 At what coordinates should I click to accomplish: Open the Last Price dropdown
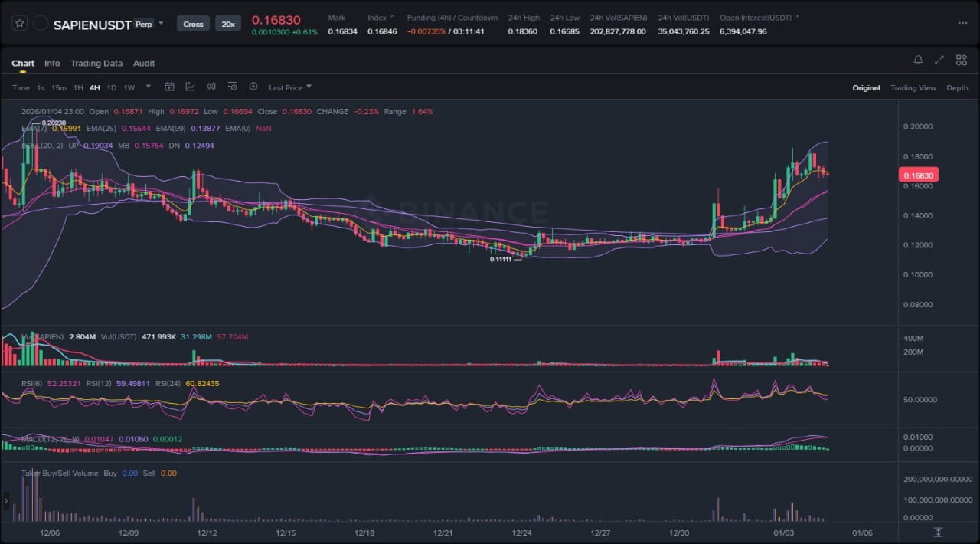290,87
